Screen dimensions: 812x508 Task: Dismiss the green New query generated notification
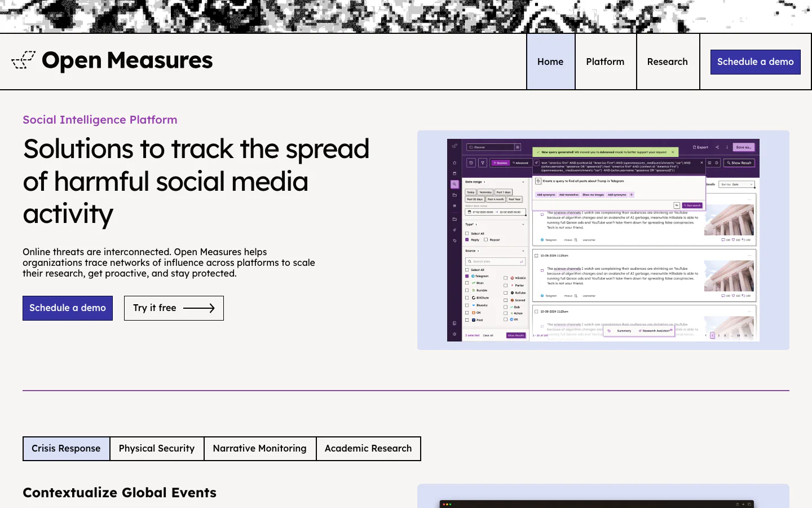click(x=673, y=152)
